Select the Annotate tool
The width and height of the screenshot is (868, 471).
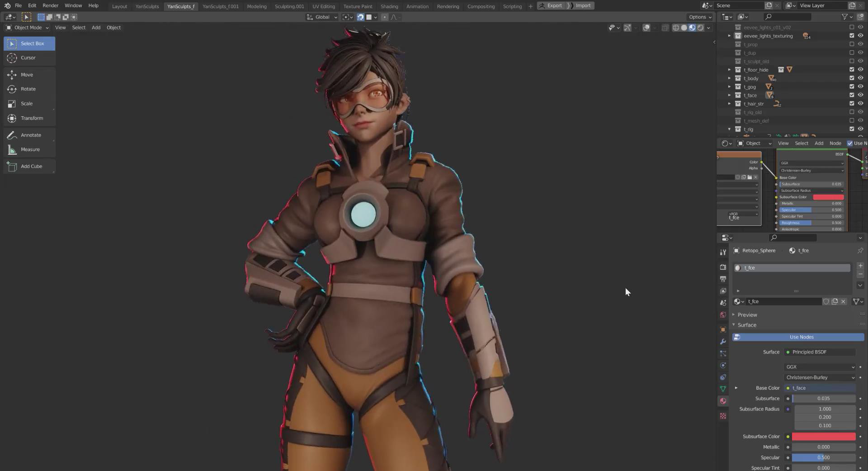[x=29, y=135]
